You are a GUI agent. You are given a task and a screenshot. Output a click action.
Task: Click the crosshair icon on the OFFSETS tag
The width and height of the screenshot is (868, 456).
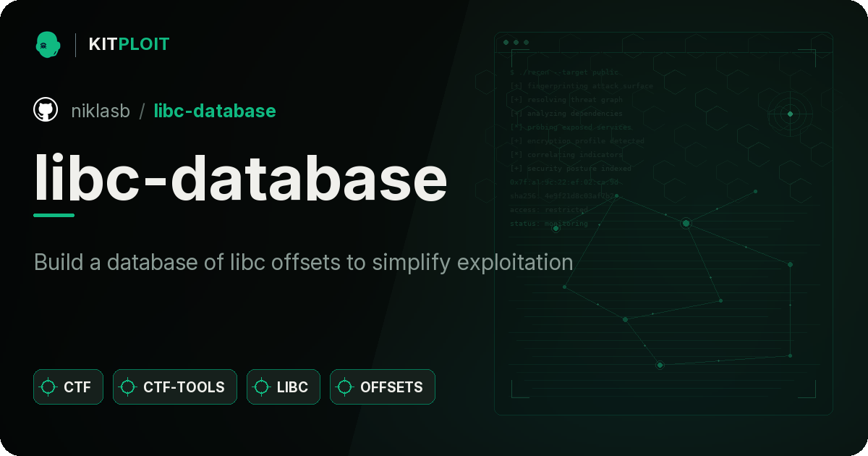[x=345, y=387]
